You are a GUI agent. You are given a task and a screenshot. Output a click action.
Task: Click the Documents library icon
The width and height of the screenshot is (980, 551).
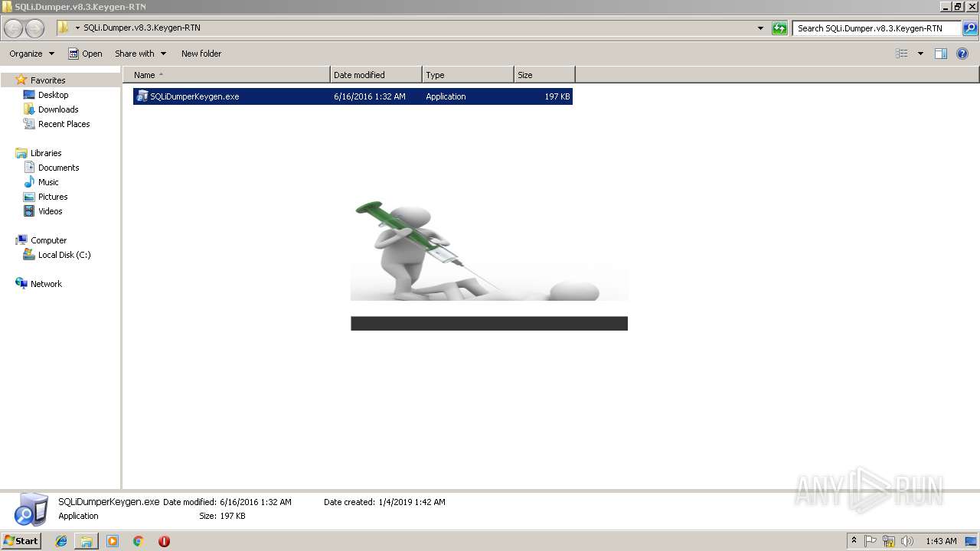click(x=29, y=168)
